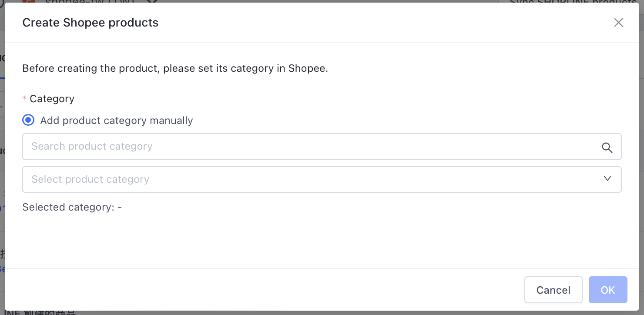The width and height of the screenshot is (644, 315).
Task: Confirm with the OK button
Action: 607,290
